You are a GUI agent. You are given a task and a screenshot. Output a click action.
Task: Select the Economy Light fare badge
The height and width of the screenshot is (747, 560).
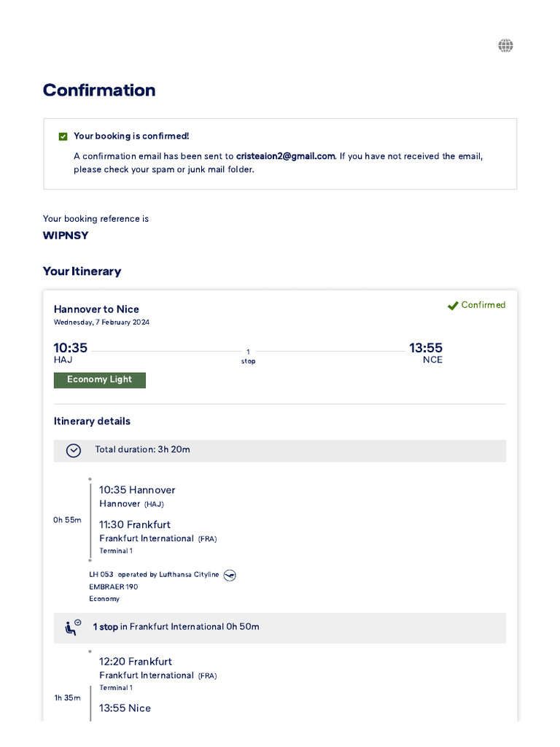pos(100,380)
